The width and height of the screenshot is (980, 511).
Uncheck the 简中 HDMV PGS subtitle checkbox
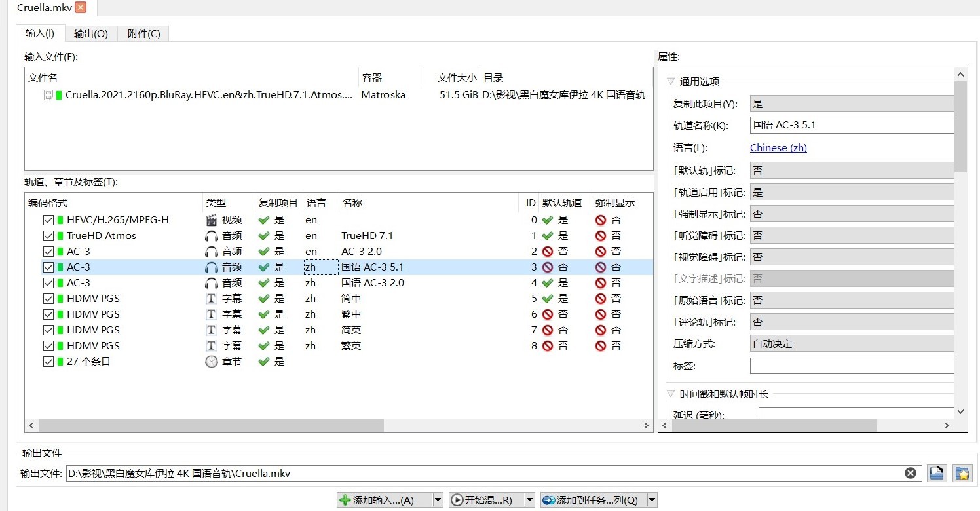tap(48, 299)
